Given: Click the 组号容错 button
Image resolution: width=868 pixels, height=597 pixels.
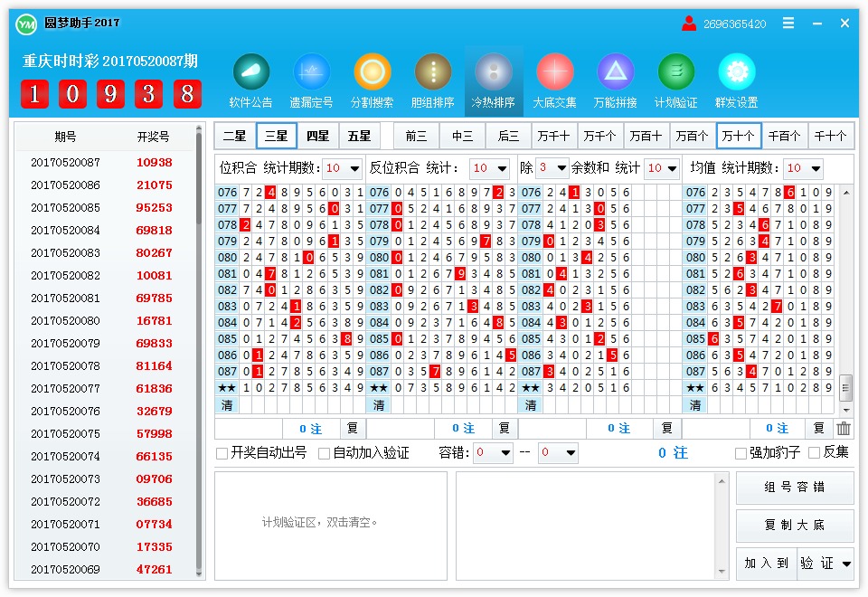Looking at the screenshot, I should [x=794, y=488].
